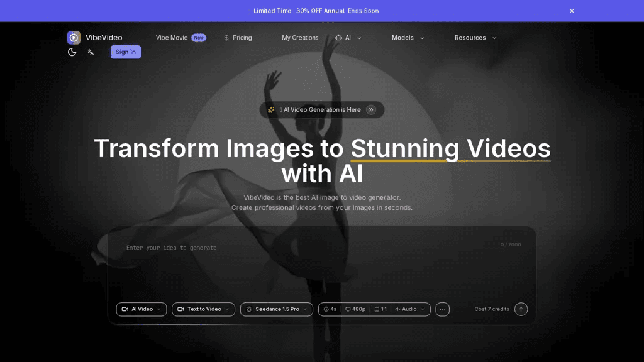The image size is (644, 362).
Task: Open the AI Video Generation is Here pill
Action: click(322, 109)
